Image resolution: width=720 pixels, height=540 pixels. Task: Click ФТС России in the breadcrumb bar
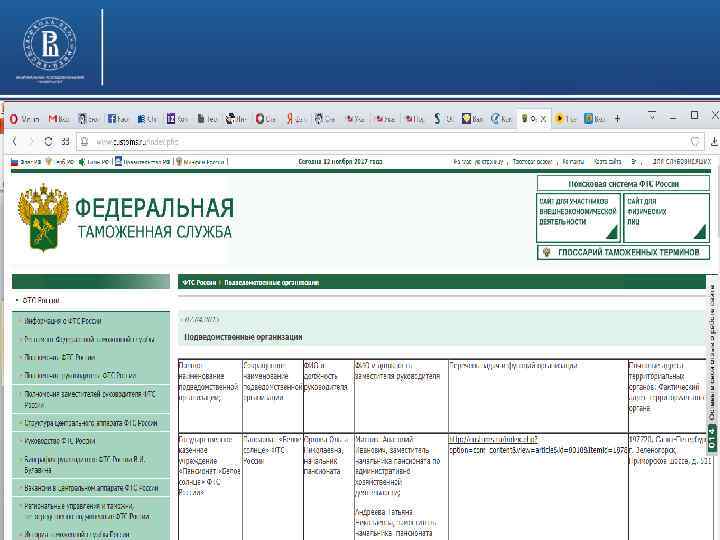[x=199, y=282]
